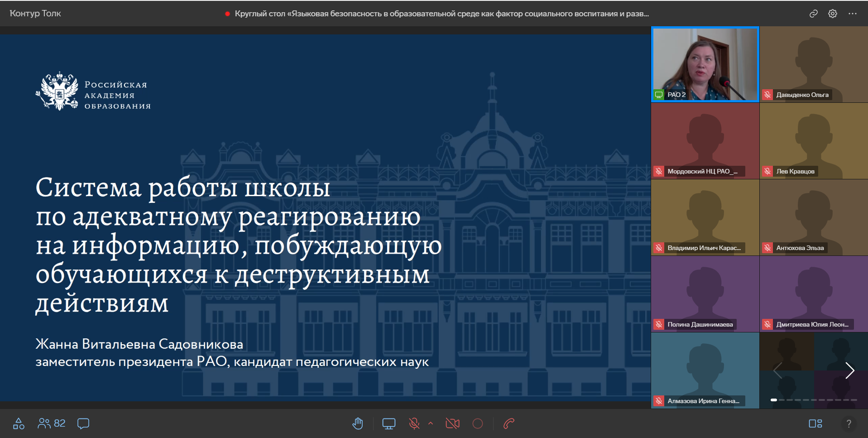Toggle meeting recording circle button
This screenshot has width=868, height=438.
478,424
